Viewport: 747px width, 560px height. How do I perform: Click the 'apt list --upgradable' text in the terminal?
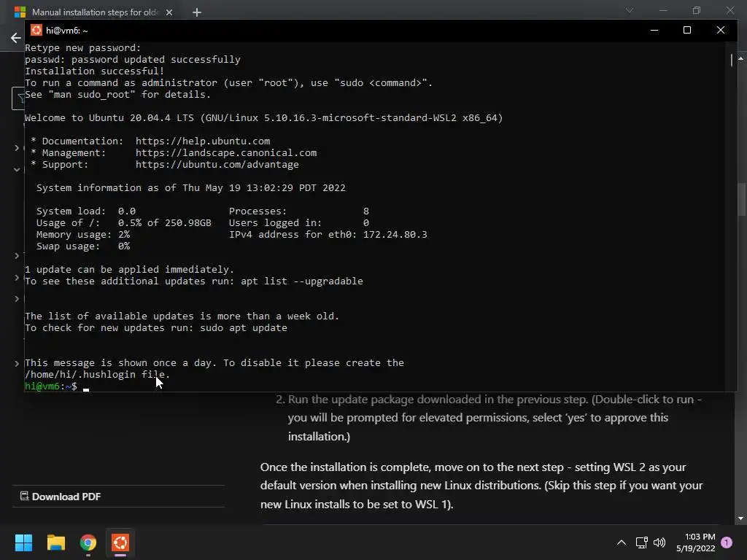pos(301,281)
